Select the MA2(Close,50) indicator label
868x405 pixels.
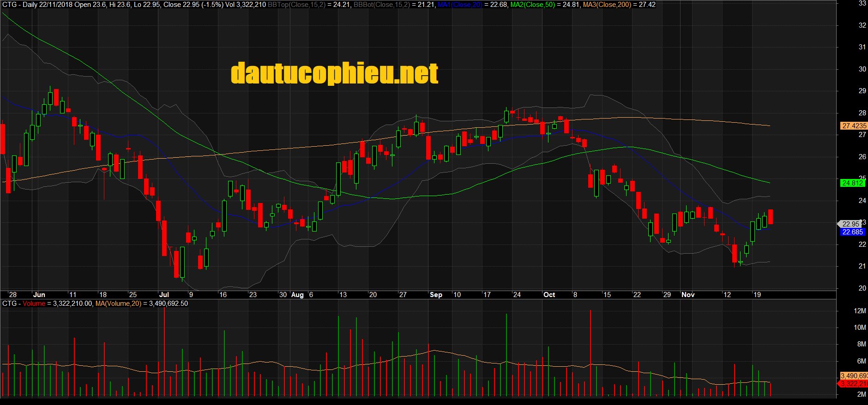click(532, 5)
